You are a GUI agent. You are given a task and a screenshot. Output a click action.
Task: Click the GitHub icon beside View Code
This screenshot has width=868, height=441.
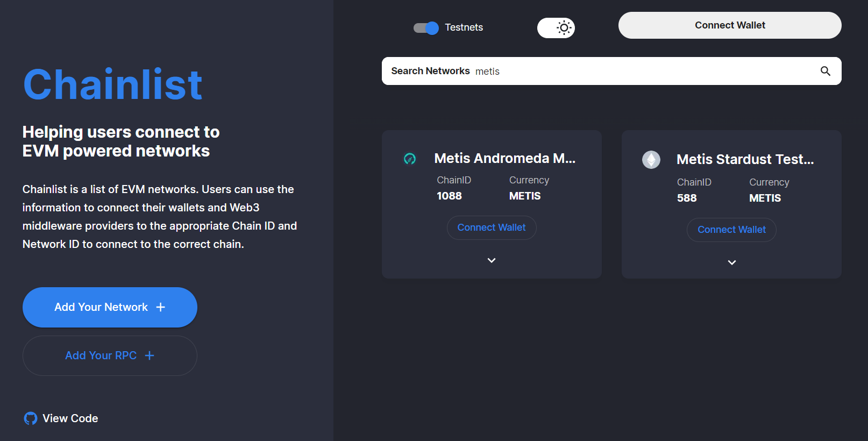[31, 418]
